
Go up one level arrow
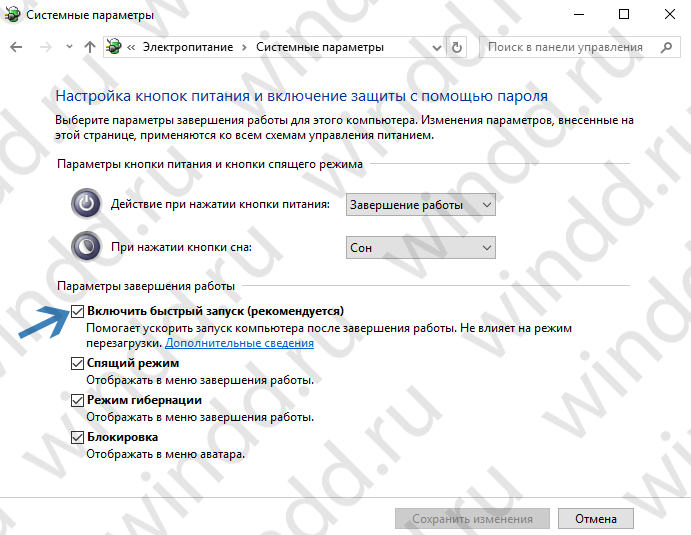click(x=90, y=47)
